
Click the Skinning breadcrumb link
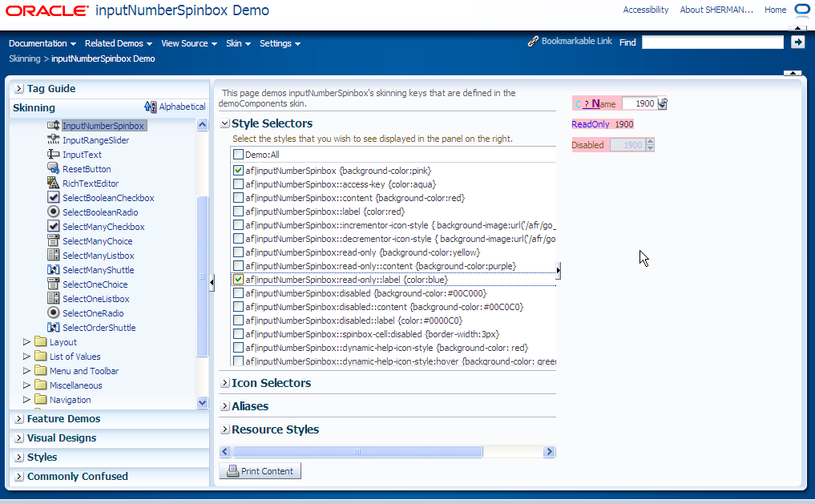point(24,58)
